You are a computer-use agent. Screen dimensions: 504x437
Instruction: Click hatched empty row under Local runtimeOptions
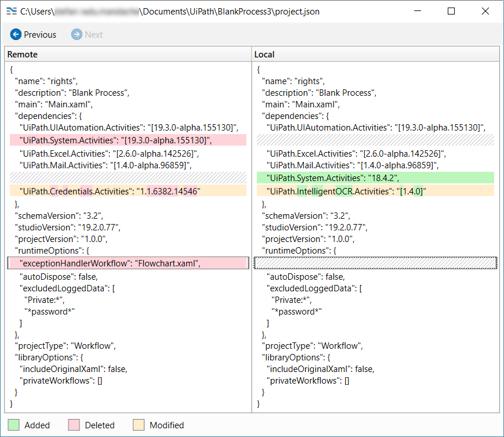pos(375,263)
